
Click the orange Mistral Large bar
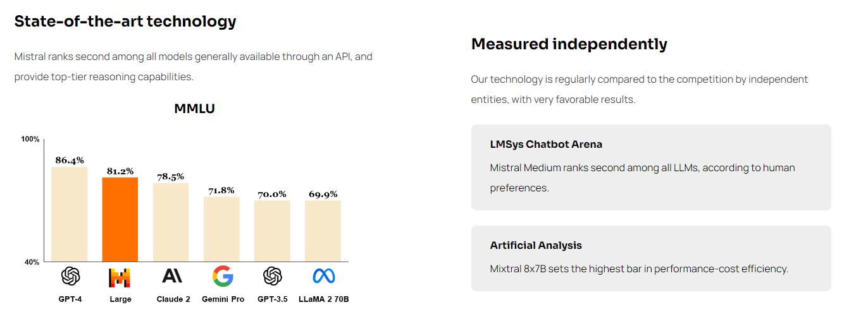(x=120, y=219)
